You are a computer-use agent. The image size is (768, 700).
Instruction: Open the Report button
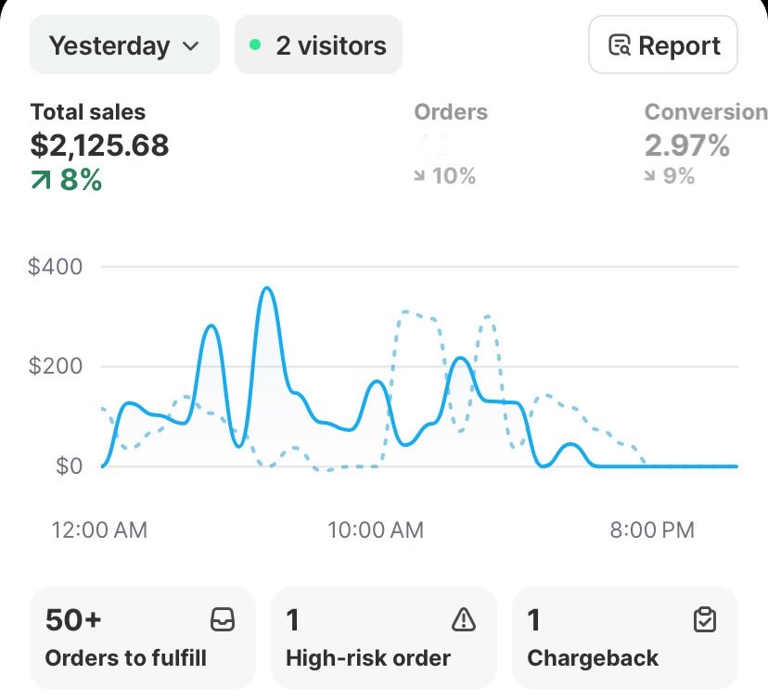click(x=662, y=45)
